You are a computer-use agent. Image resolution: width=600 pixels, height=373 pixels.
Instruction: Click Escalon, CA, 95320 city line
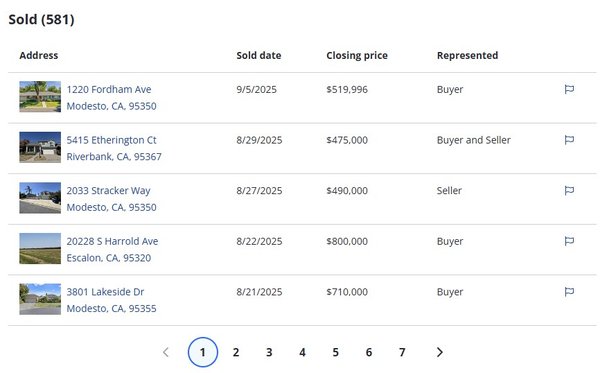[x=109, y=258]
